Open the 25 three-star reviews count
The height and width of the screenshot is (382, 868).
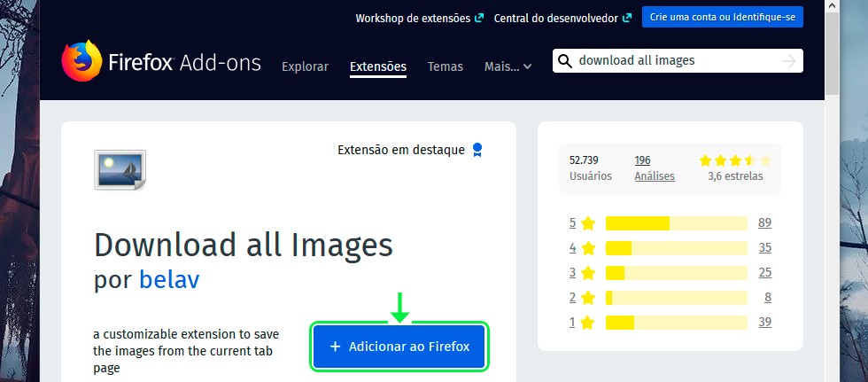pyautogui.click(x=764, y=273)
